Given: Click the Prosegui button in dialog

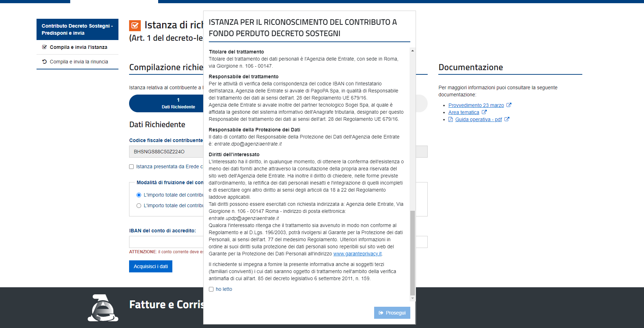Looking at the screenshot, I should [x=392, y=313].
